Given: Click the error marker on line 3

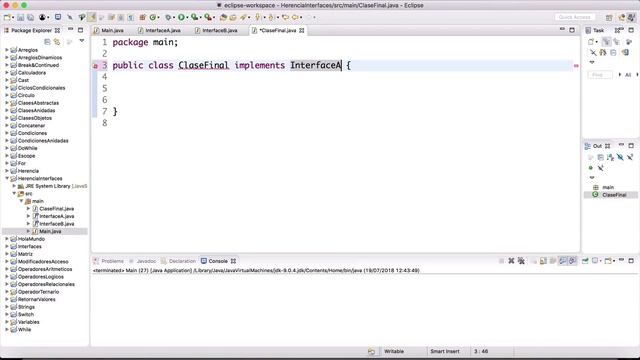Looking at the screenshot, I should [95, 66].
